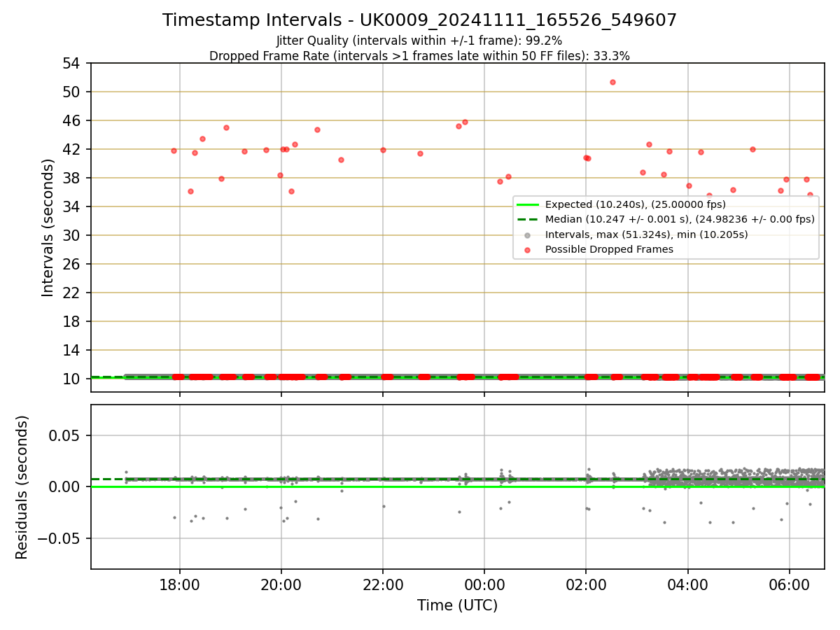Click the solid green line sample in legend
The image size is (840, 630).
coord(528,204)
